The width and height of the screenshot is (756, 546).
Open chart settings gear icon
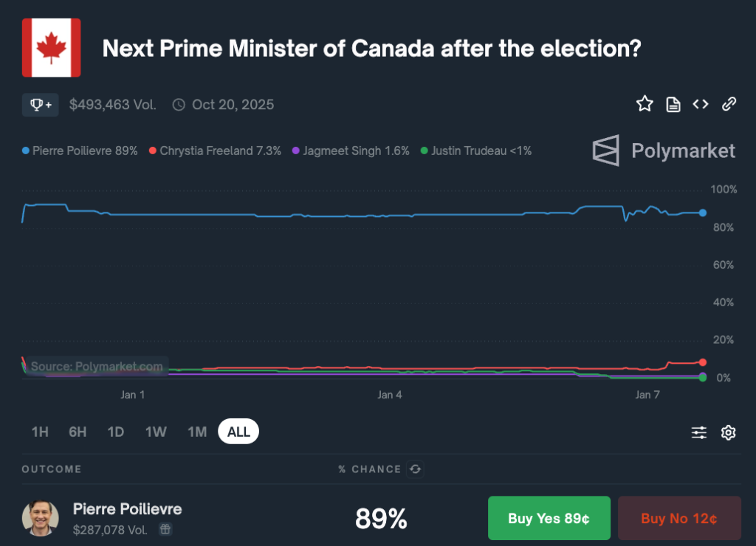tap(728, 432)
